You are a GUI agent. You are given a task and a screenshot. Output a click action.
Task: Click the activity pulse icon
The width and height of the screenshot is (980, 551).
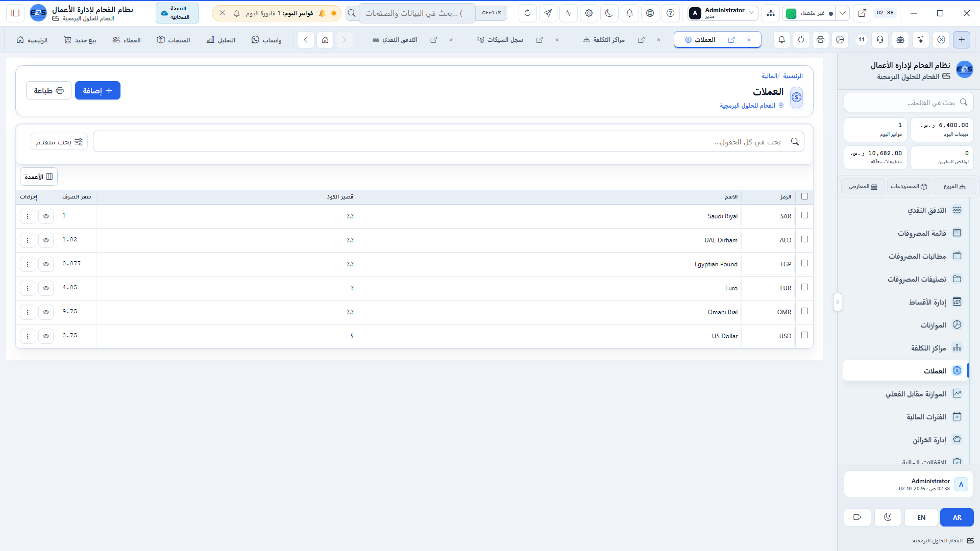[x=568, y=13]
